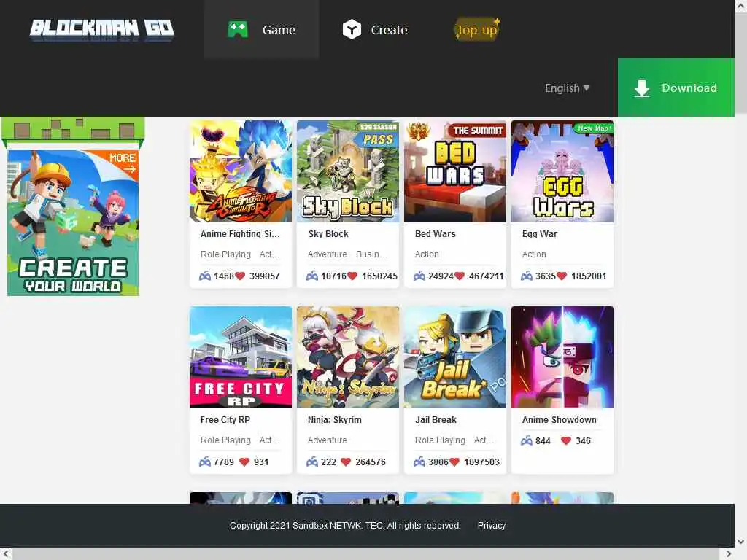Click the vertical scrollbar down arrow
This screenshot has height=560, width=747.
coord(741,542)
